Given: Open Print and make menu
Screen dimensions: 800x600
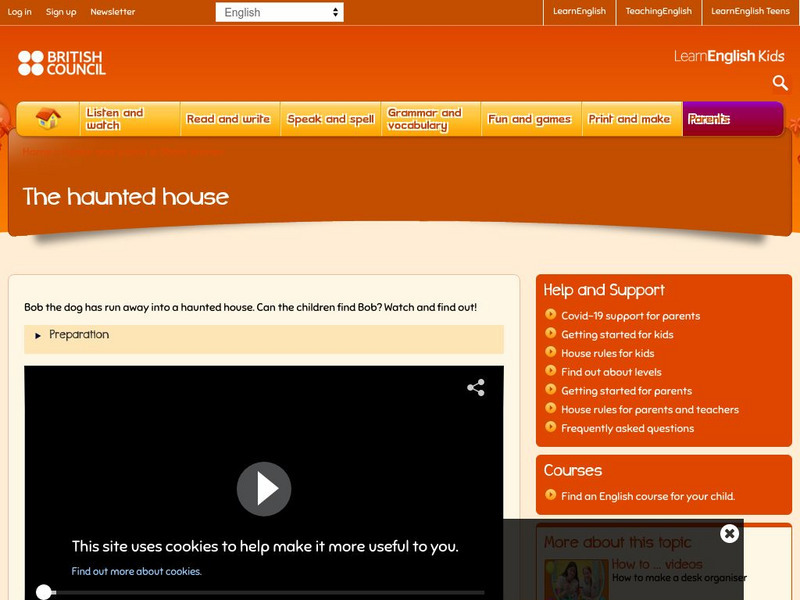Looking at the screenshot, I should pos(630,119).
